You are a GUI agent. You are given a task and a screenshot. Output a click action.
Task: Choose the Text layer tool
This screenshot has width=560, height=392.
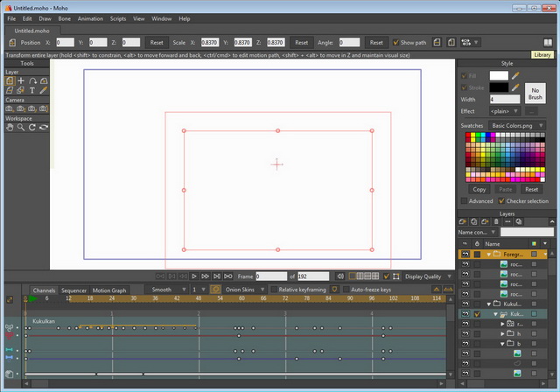32,90
